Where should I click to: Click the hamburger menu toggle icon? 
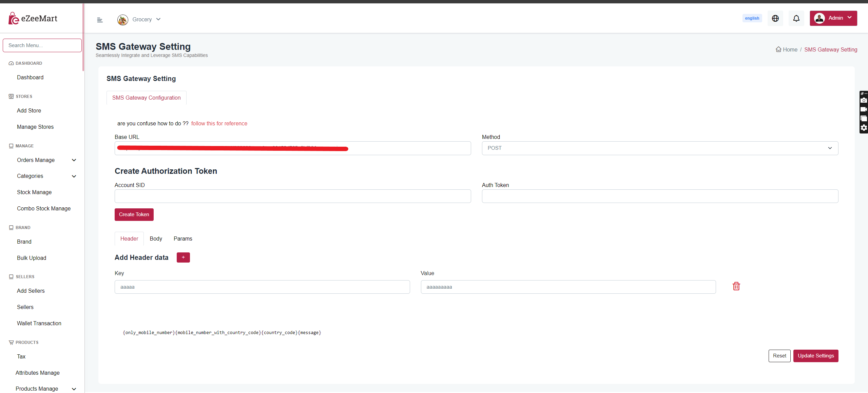pos(100,20)
